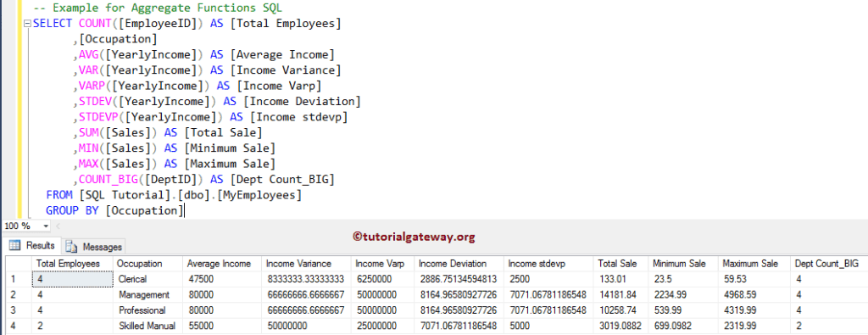868x335 pixels.
Task: Select row header number 4
Action: click(x=19, y=326)
